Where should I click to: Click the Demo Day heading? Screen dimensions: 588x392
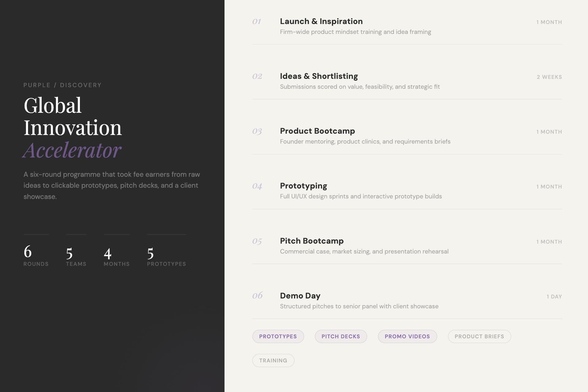300,296
